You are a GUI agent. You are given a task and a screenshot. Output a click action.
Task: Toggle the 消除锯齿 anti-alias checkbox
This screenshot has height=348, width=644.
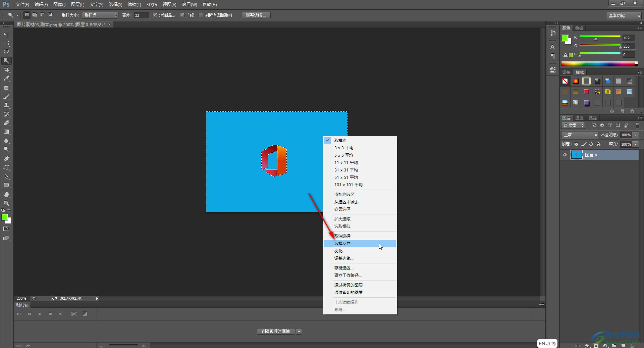155,15
